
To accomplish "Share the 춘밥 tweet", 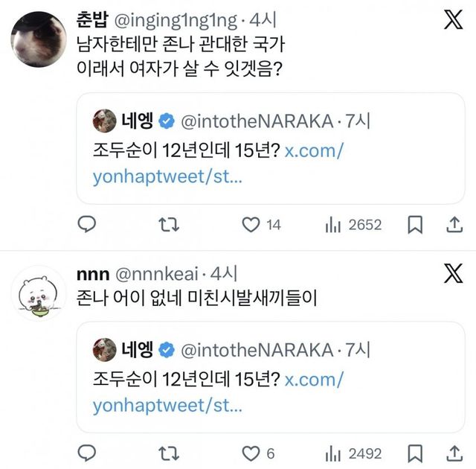I will click(x=455, y=224).
